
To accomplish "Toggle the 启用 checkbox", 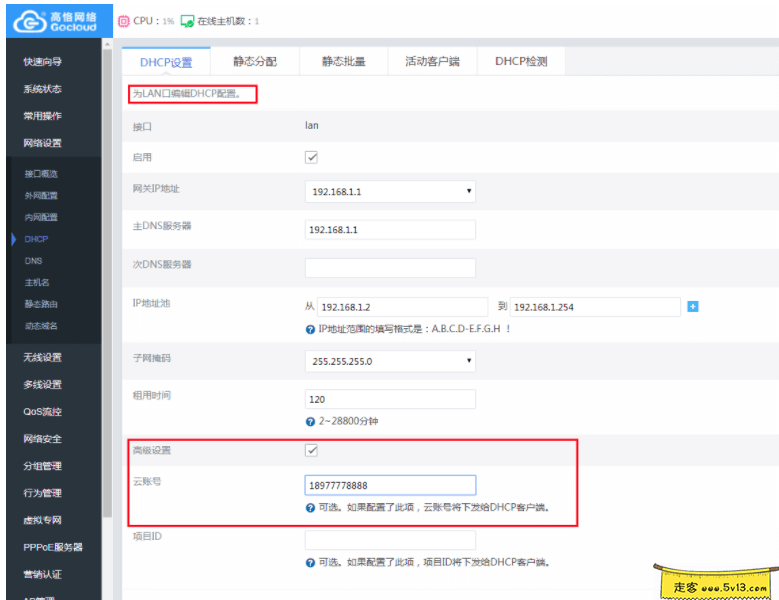I will click(311, 157).
